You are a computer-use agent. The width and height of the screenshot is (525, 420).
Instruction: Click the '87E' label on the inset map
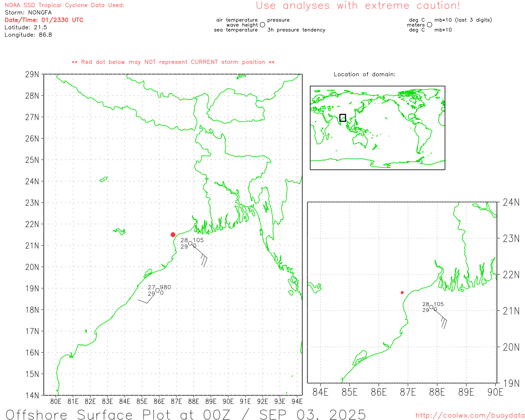click(408, 392)
